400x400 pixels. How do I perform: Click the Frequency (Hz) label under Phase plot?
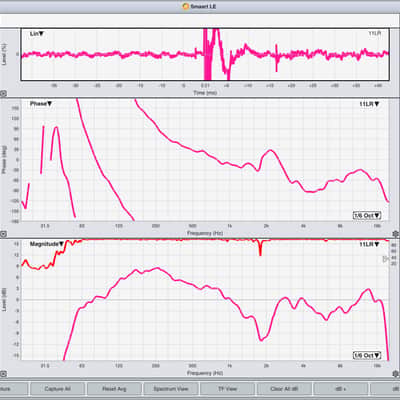pos(205,233)
